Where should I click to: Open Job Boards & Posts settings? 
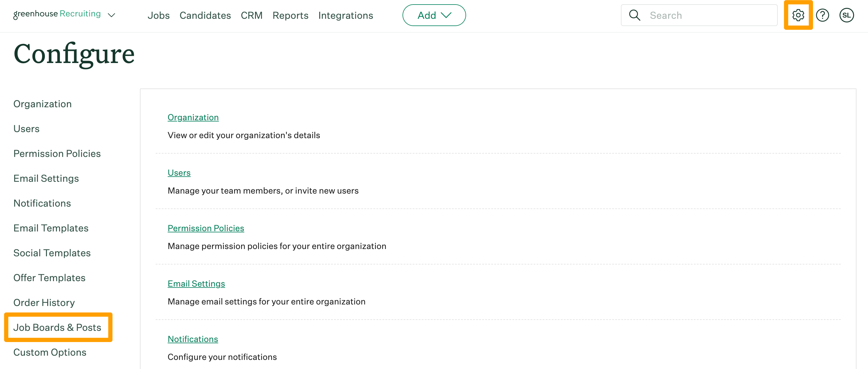click(x=58, y=327)
